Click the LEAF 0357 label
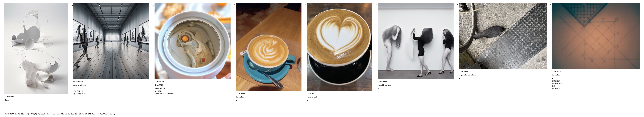The width and height of the screenshot is (644, 117). [x=556, y=72]
